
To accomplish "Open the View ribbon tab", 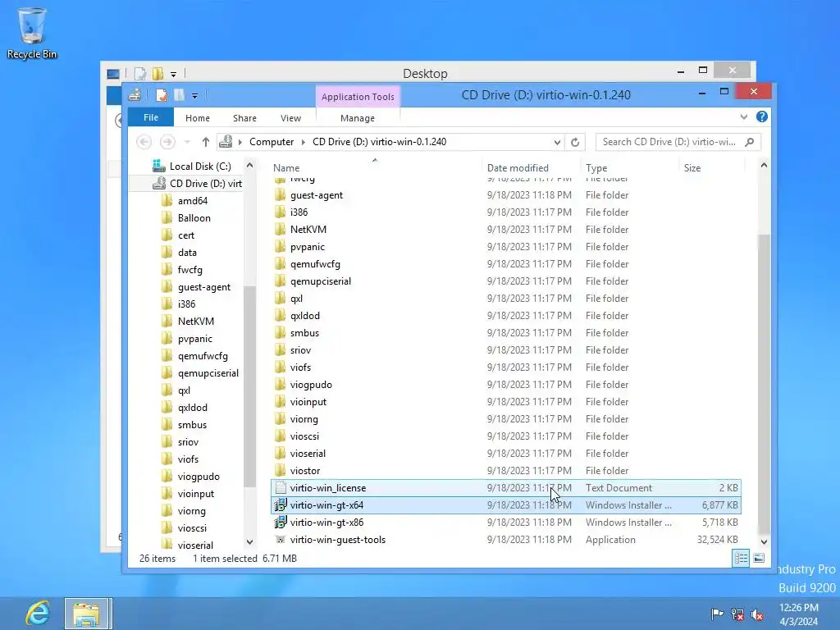I will point(290,118).
